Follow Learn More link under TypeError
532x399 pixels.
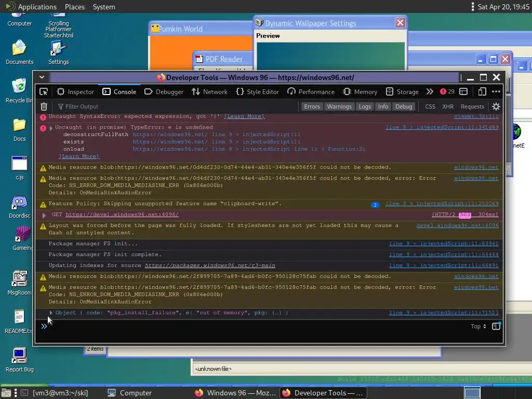[x=79, y=156]
